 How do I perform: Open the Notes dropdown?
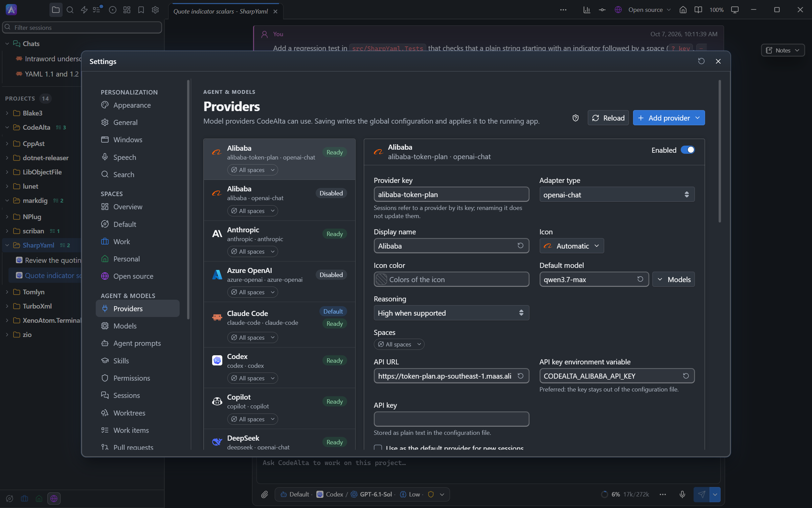tap(783, 50)
